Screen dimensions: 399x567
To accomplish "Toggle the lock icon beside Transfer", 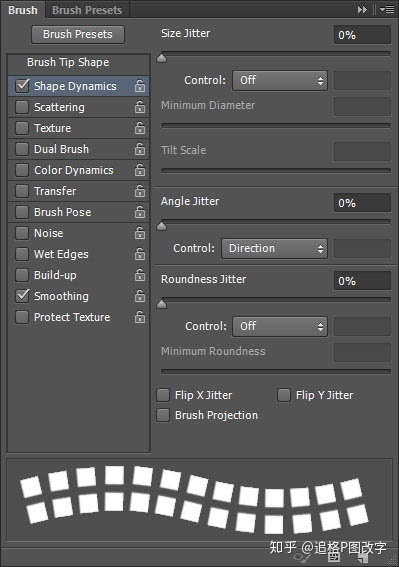I will pos(140,191).
